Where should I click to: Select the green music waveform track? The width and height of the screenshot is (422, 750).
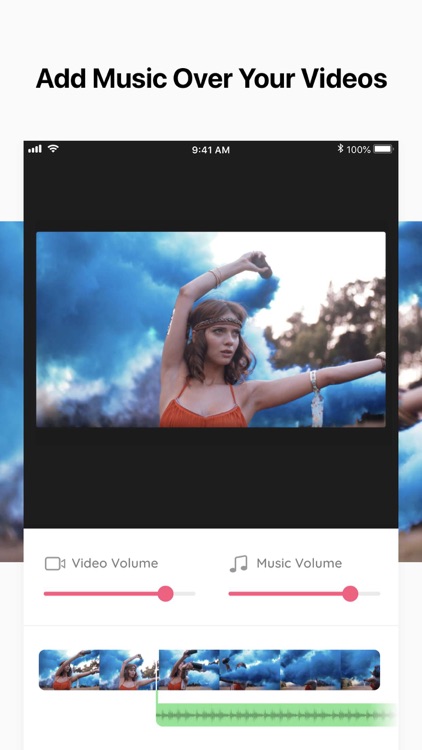[277, 716]
